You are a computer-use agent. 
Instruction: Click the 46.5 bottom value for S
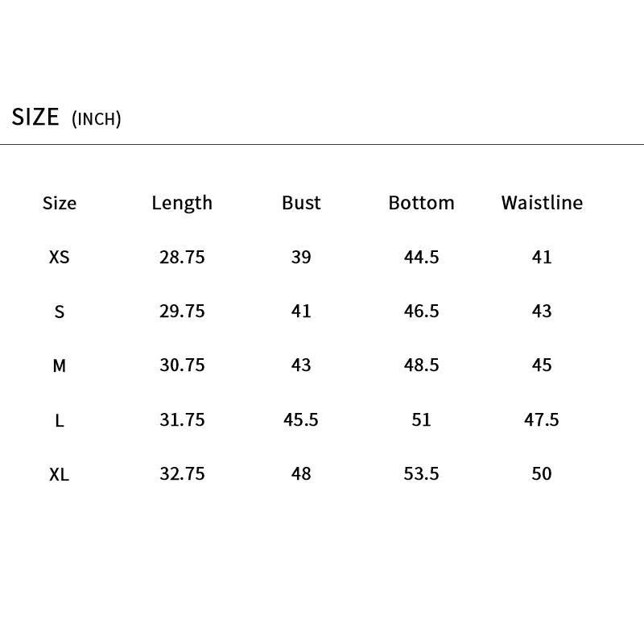421,312
